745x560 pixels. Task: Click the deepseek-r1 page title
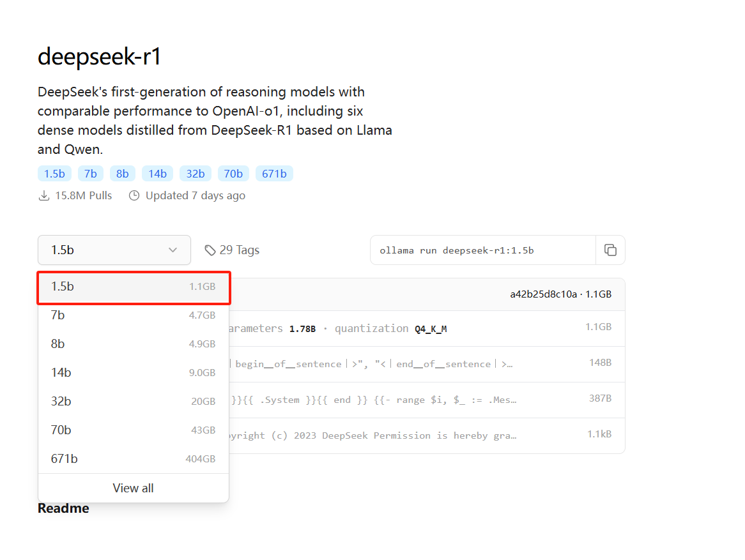[x=99, y=57]
